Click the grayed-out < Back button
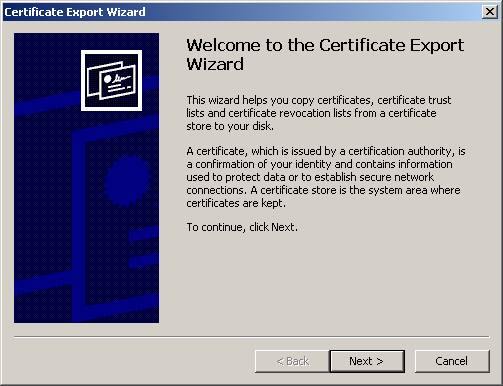The height and width of the screenshot is (386, 503). tap(292, 361)
